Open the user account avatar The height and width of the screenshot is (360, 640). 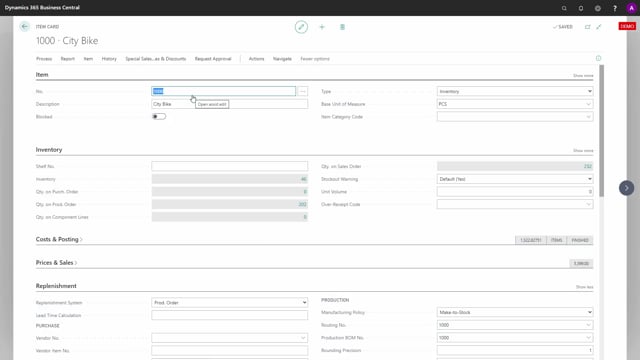(631, 8)
